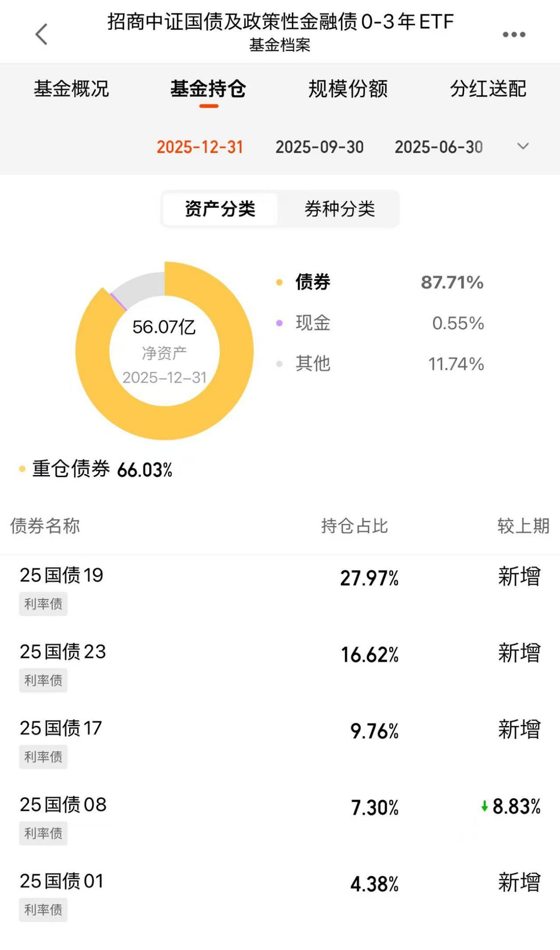Toggle to 券种分类 view
The image size is (560, 950).
340,209
